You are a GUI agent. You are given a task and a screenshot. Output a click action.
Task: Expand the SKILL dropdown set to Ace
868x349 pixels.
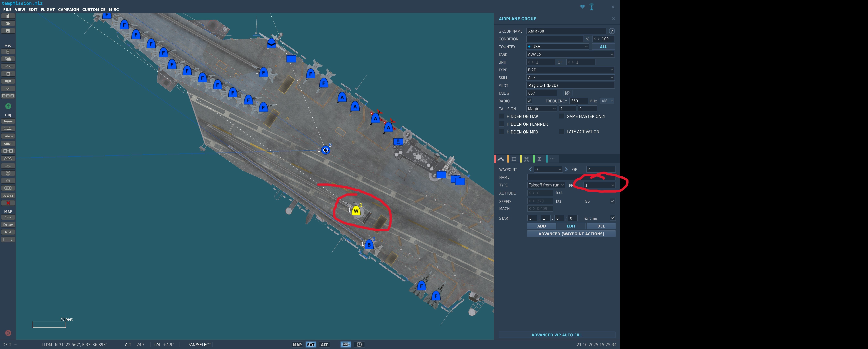coord(570,78)
